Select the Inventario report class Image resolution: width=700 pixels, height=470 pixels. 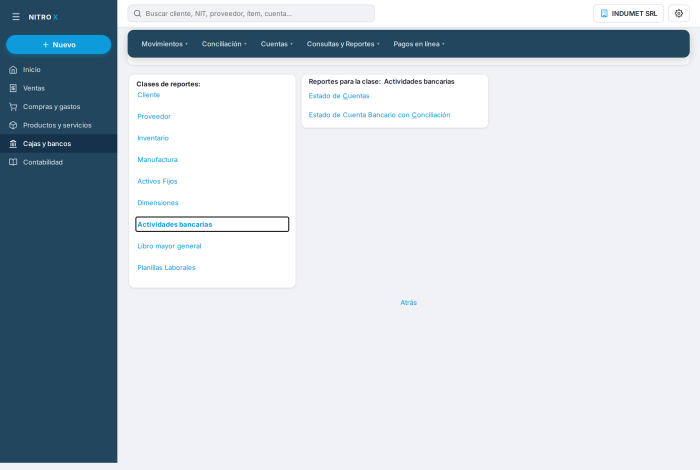(153, 138)
